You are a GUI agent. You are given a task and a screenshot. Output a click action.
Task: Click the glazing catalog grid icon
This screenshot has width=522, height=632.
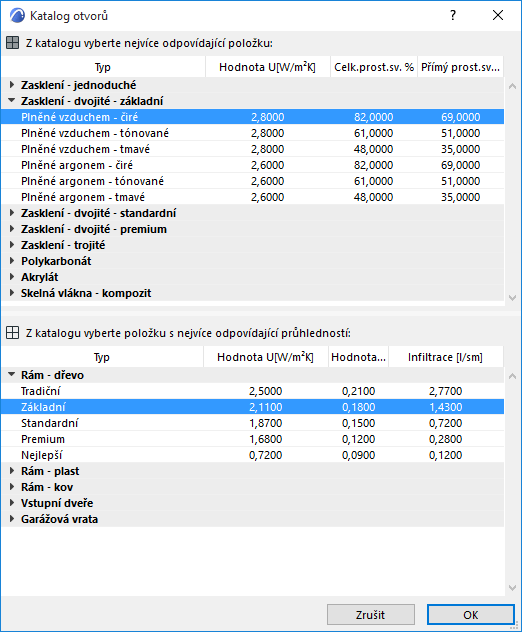tap(12, 43)
